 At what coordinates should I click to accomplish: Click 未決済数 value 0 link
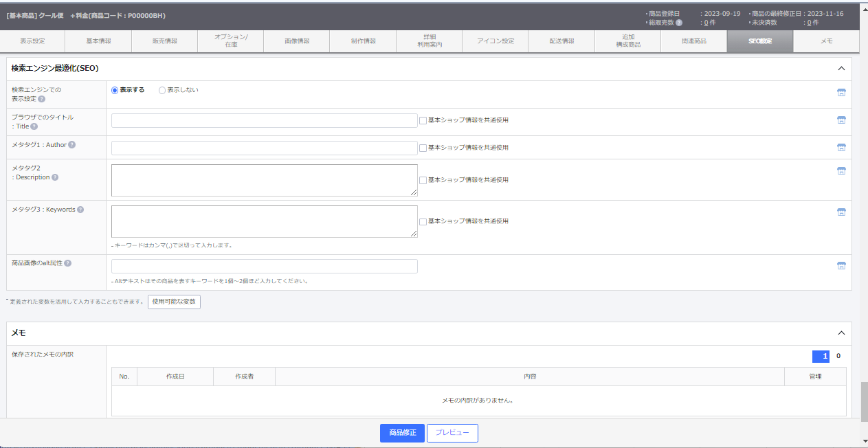[809, 23]
